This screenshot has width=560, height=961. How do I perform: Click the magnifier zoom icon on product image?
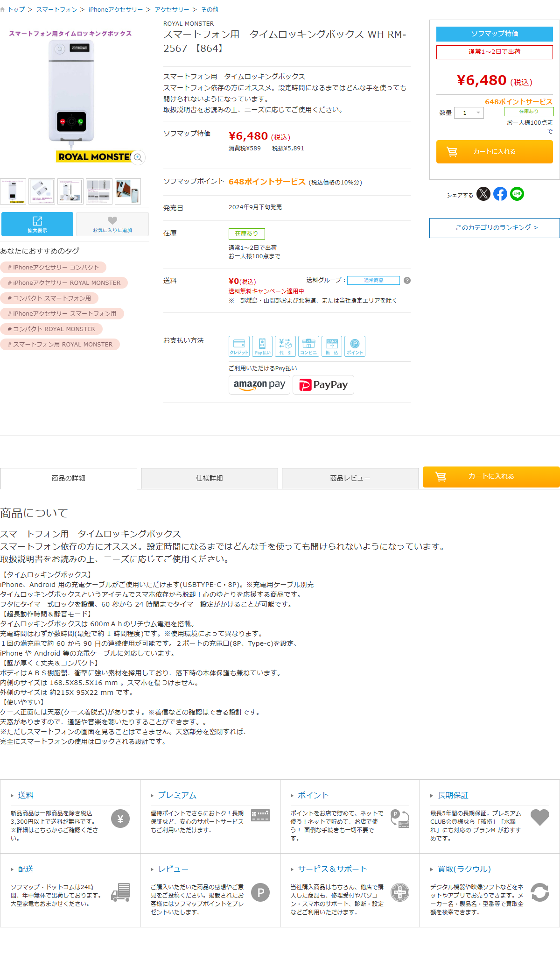coord(138,157)
